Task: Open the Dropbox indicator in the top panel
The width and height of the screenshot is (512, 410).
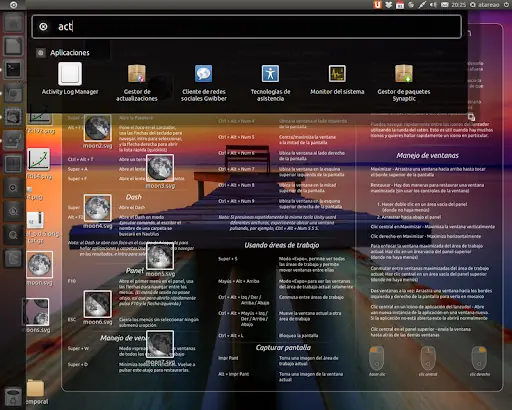Action: 389,5
